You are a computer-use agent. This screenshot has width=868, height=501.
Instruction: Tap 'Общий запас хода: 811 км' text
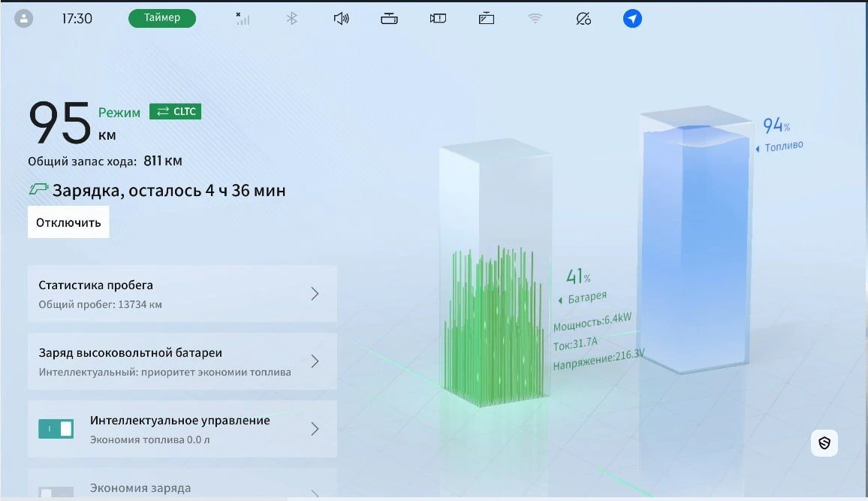pos(105,161)
